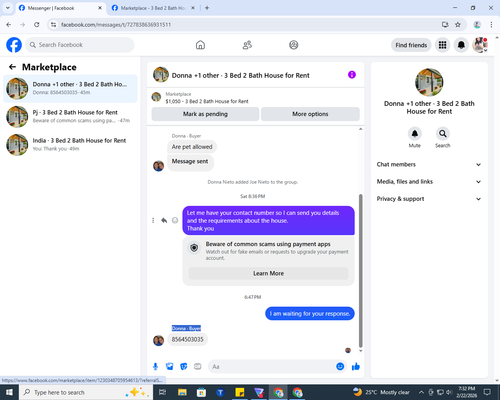This screenshot has height=400, width=500.
Task: React to the message with the emoji icon
Action: (x=175, y=220)
